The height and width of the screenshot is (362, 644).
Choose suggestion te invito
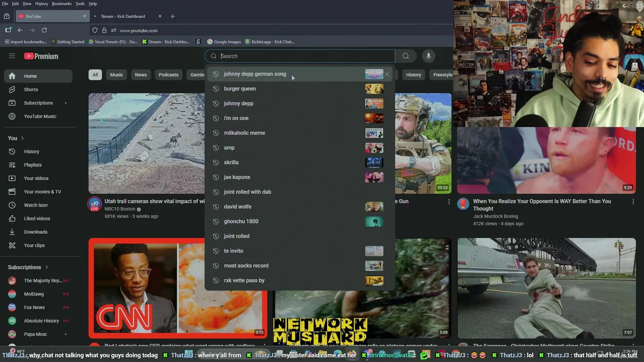tap(299, 251)
